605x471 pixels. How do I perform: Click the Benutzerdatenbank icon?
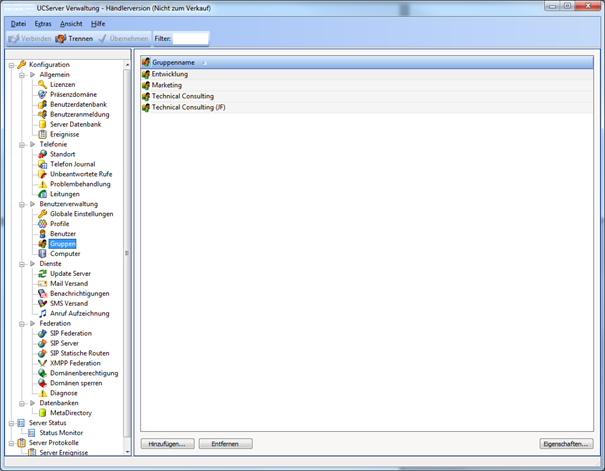tap(42, 105)
